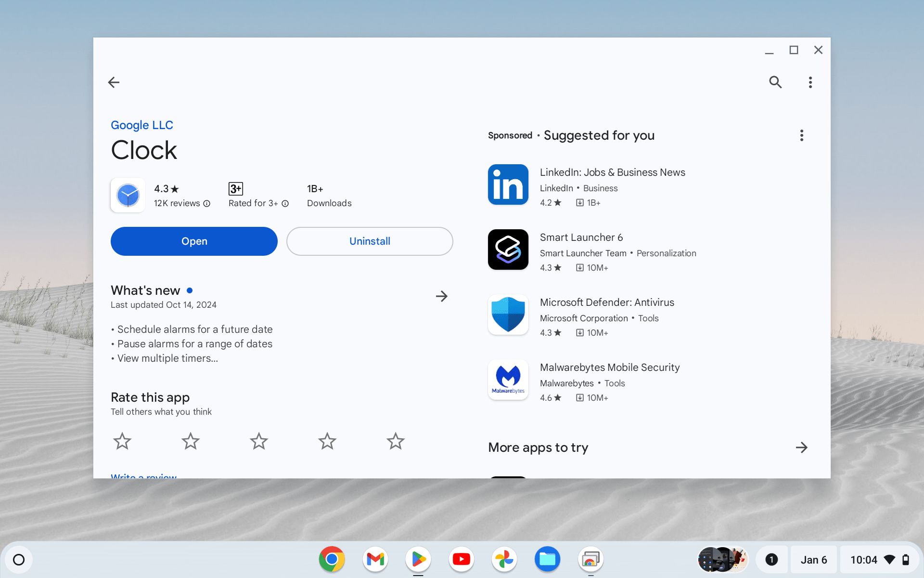This screenshot has height=578, width=924.
Task: Open the screenshot app in shelf
Action: pyautogui.click(x=590, y=559)
